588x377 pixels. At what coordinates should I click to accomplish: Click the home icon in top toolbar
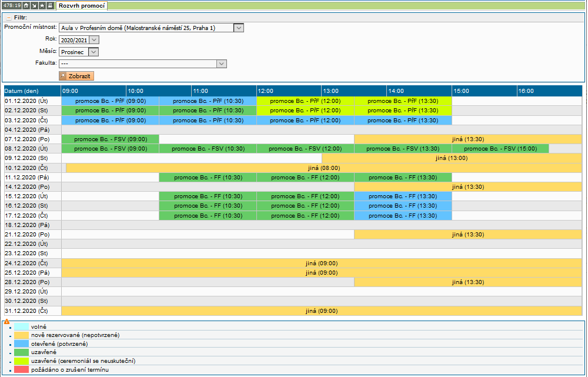26,5
